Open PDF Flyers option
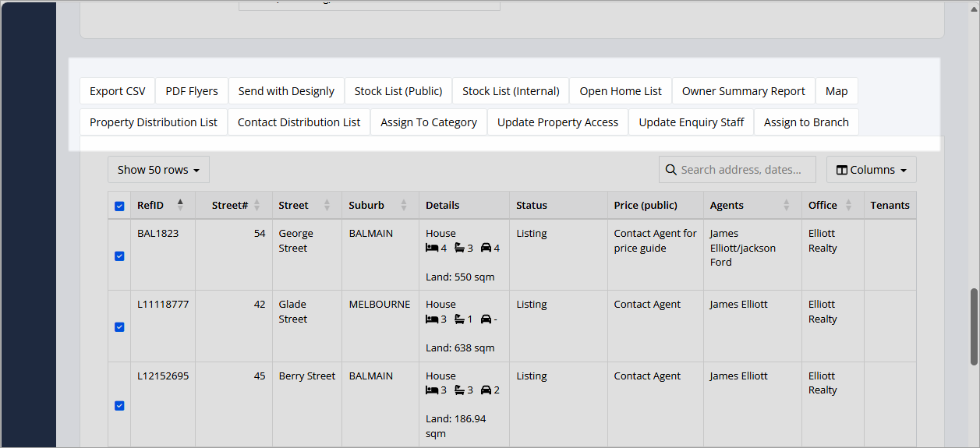This screenshot has height=448, width=980. (192, 91)
